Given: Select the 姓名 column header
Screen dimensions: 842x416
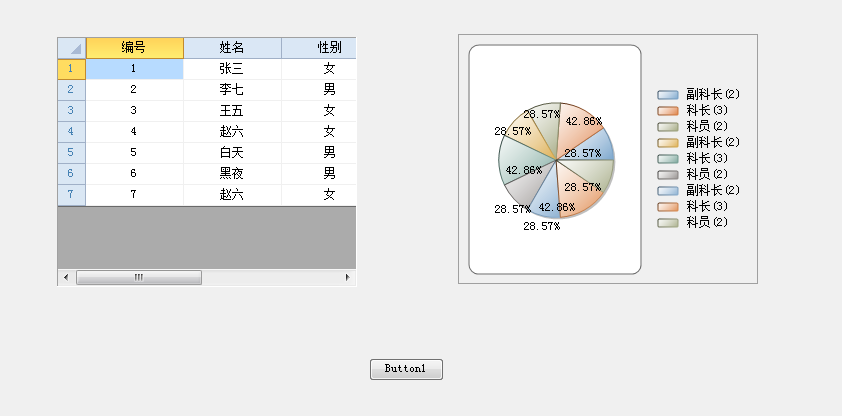Looking at the screenshot, I should (x=233, y=48).
